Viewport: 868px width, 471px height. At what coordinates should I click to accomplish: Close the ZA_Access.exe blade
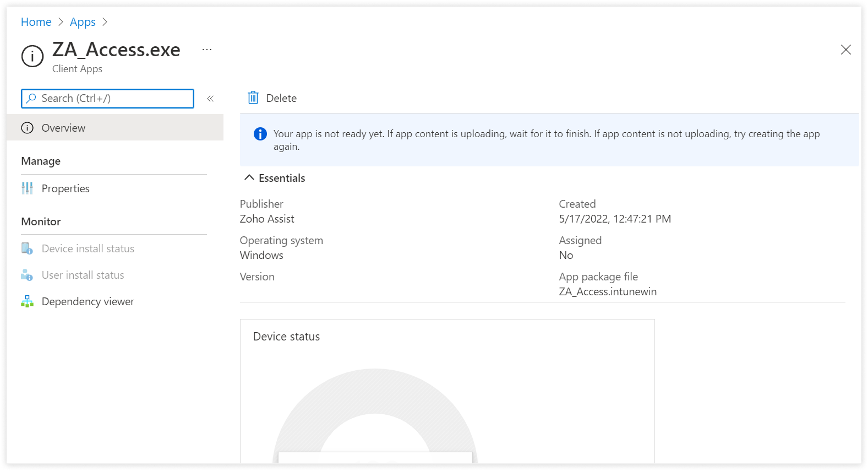pyautogui.click(x=845, y=50)
